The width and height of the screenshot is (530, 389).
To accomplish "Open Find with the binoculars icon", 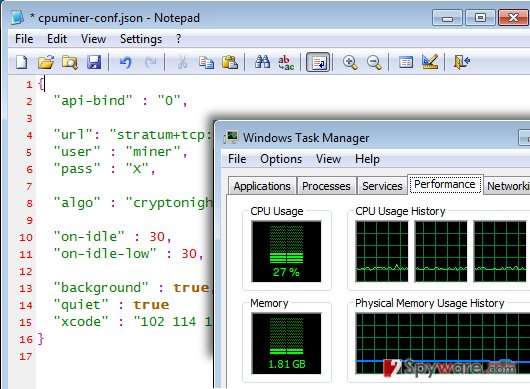I will (262, 62).
